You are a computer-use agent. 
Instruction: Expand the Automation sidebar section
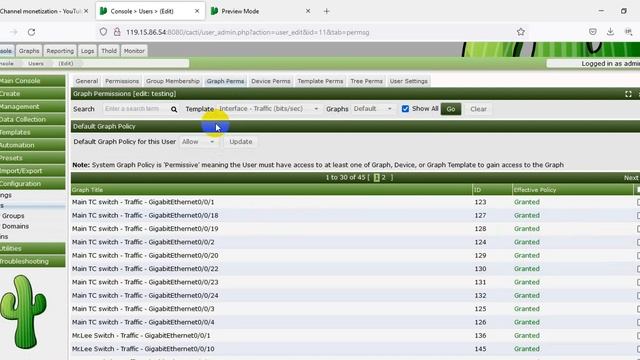[x=32, y=145]
